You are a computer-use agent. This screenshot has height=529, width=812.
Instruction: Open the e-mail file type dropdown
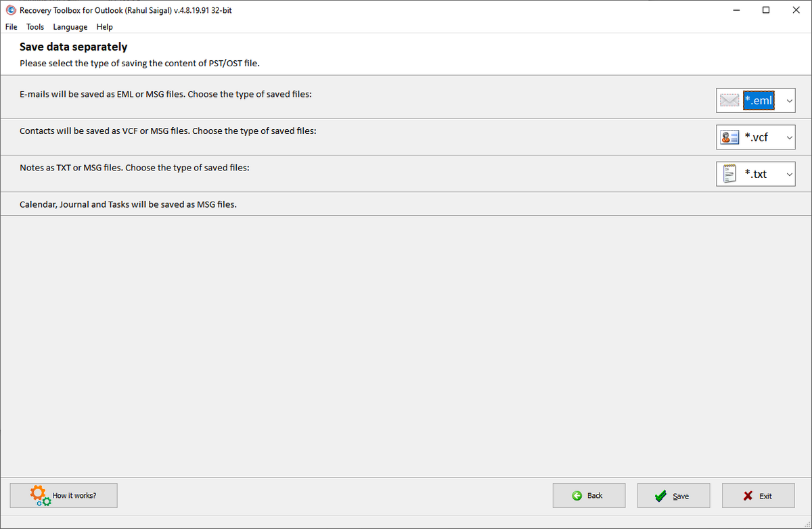coord(788,100)
